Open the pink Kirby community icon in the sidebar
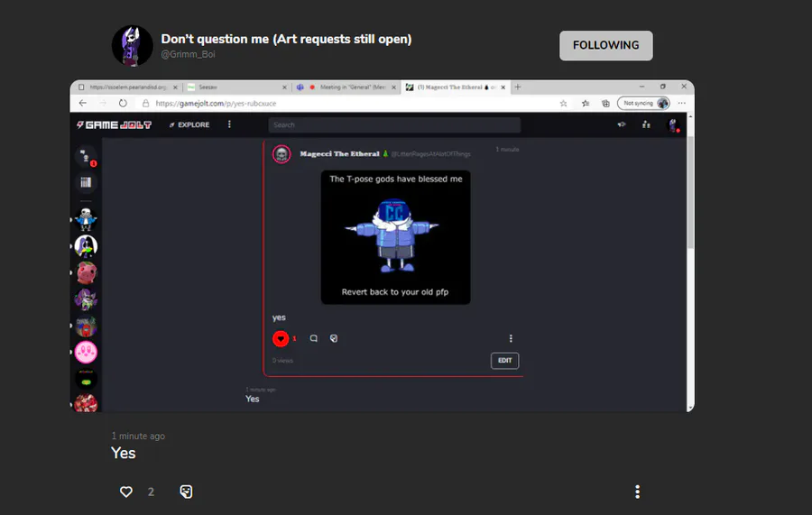Image resolution: width=812 pixels, height=515 pixels. point(86,353)
